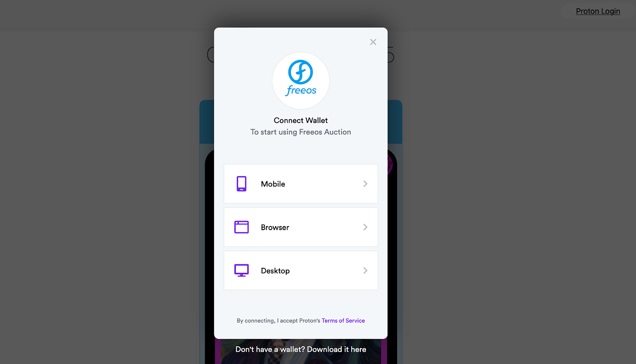Click the purple desktop monitor icon
The height and width of the screenshot is (364, 636).
[242, 271]
